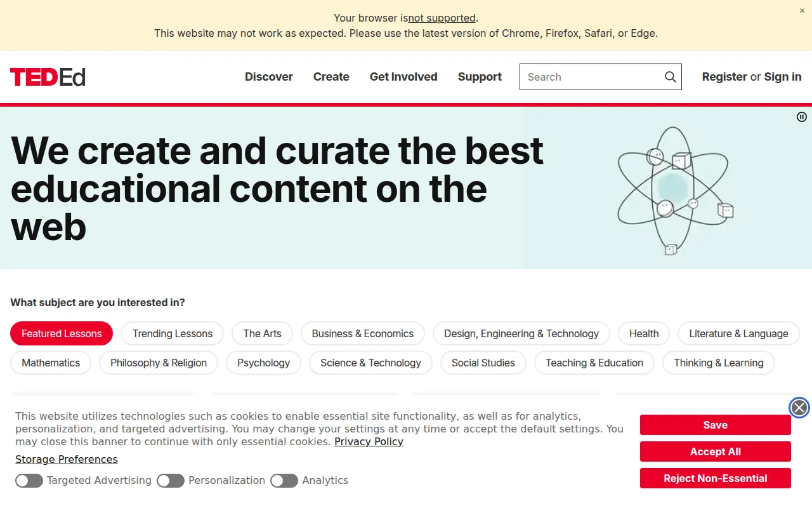
Task: Open the Support menu
Action: 480,77
